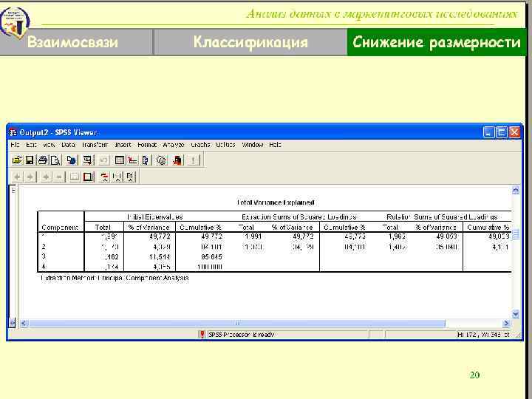This screenshot has height=399, width=532.
Task: Switch to the Классификация tab
Action: pyautogui.click(x=250, y=42)
